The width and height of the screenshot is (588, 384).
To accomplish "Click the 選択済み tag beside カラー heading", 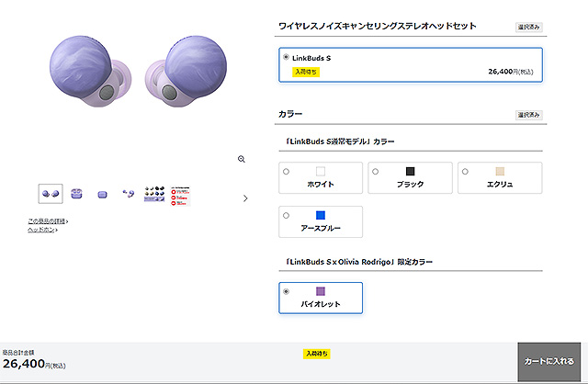I will [529, 115].
